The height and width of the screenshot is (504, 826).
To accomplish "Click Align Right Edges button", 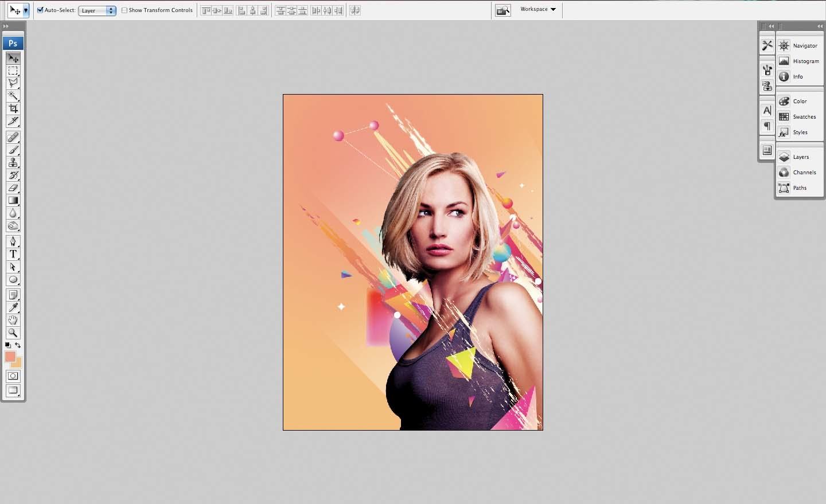I will [263, 10].
